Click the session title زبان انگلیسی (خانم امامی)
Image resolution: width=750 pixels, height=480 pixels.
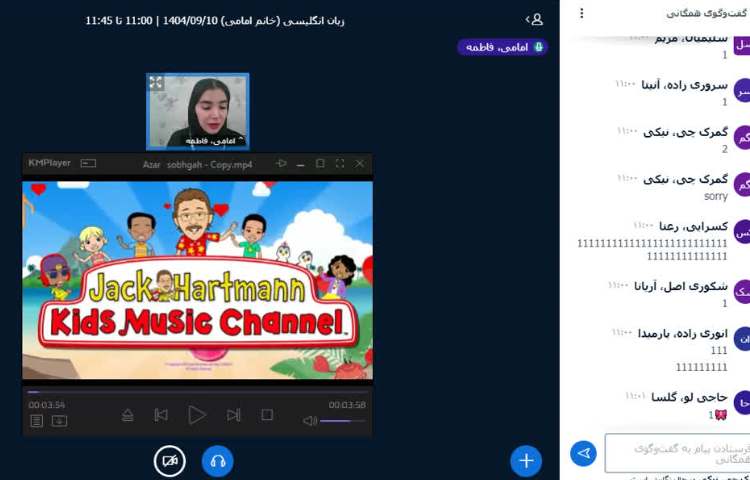pos(284,21)
